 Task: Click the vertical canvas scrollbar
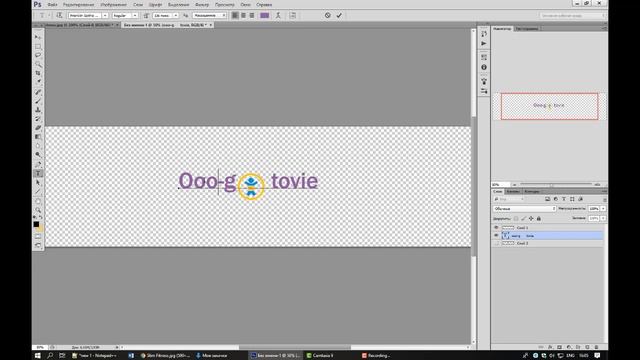473,186
